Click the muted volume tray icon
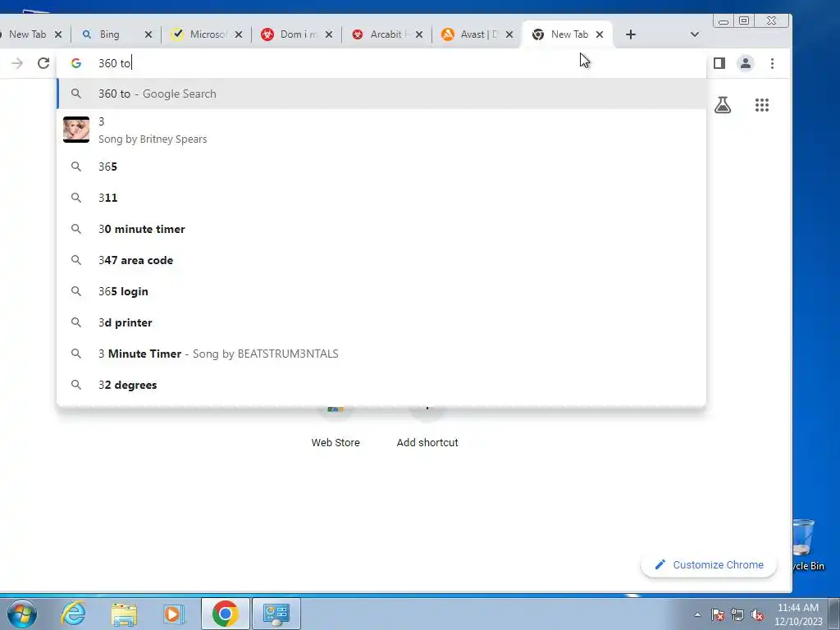This screenshot has height=630, width=840. (x=757, y=614)
